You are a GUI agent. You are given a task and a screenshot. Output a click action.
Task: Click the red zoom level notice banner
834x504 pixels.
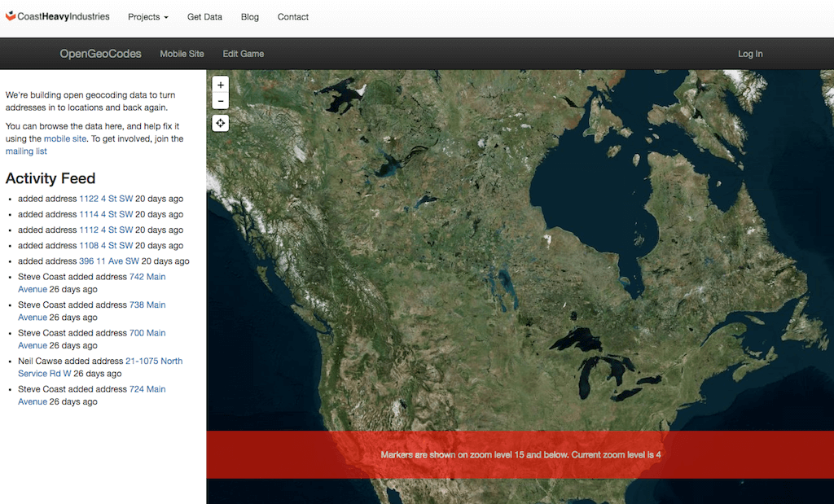[520, 454]
